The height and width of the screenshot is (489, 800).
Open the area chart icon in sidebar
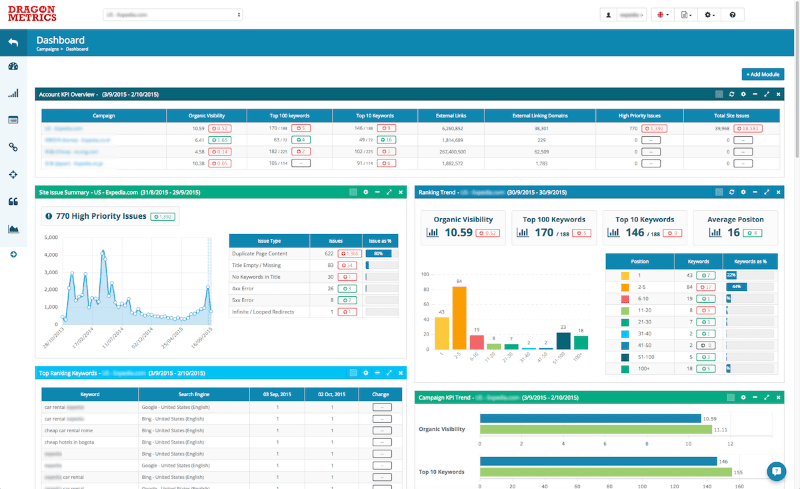[x=14, y=228]
